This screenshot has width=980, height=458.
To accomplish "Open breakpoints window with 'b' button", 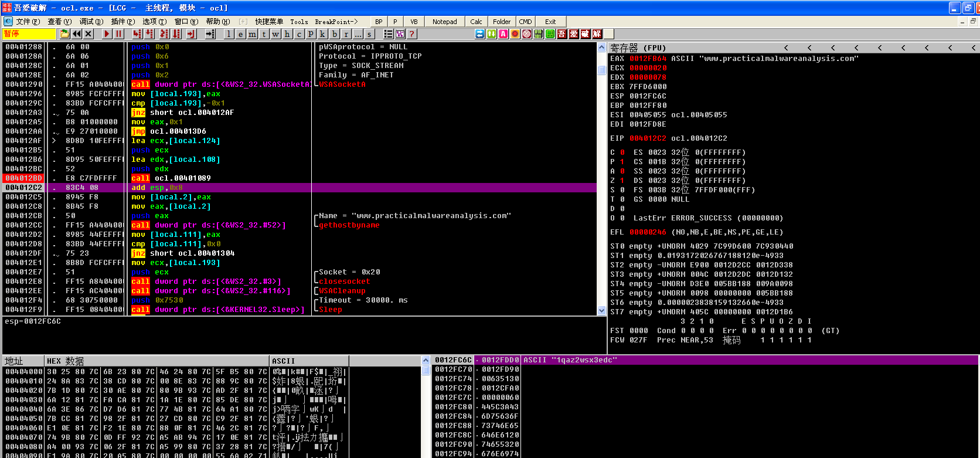I will click(334, 34).
